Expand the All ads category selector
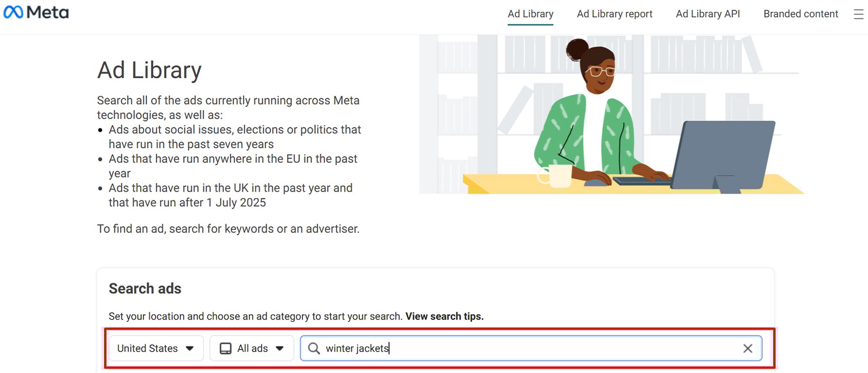Screen dimensions: 868x373 click(251, 348)
